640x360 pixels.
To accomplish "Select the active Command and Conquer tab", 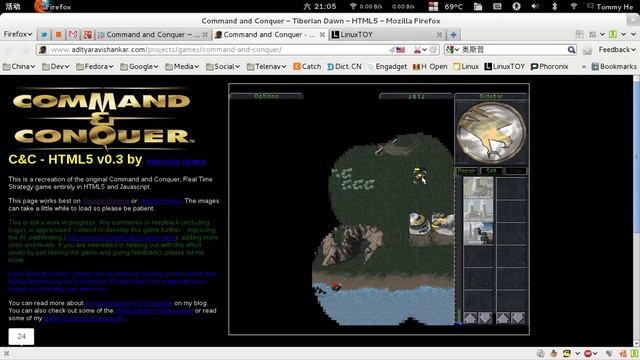I will pyautogui.click(x=270, y=35).
